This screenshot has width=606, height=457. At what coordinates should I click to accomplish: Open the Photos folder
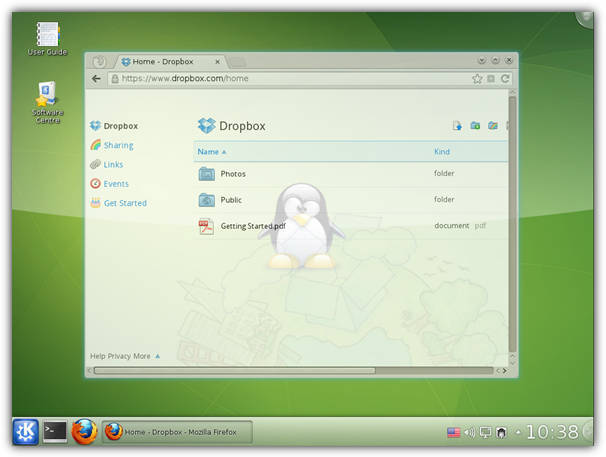coord(233,174)
